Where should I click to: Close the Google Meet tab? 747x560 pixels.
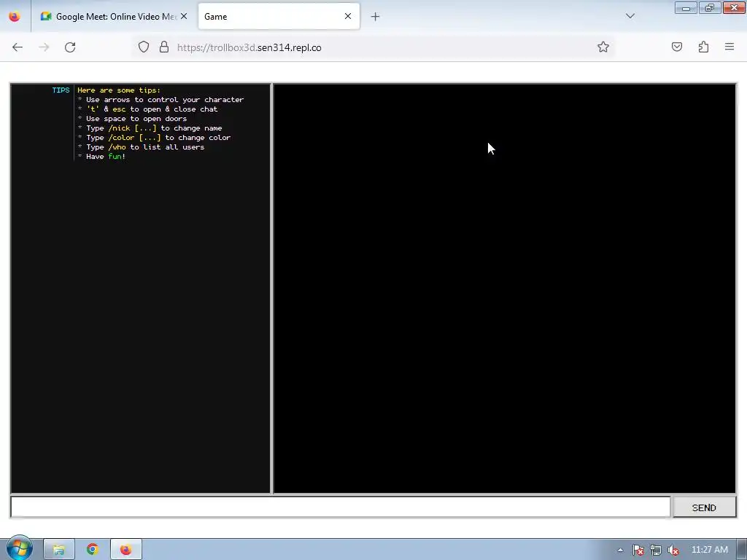184,16
